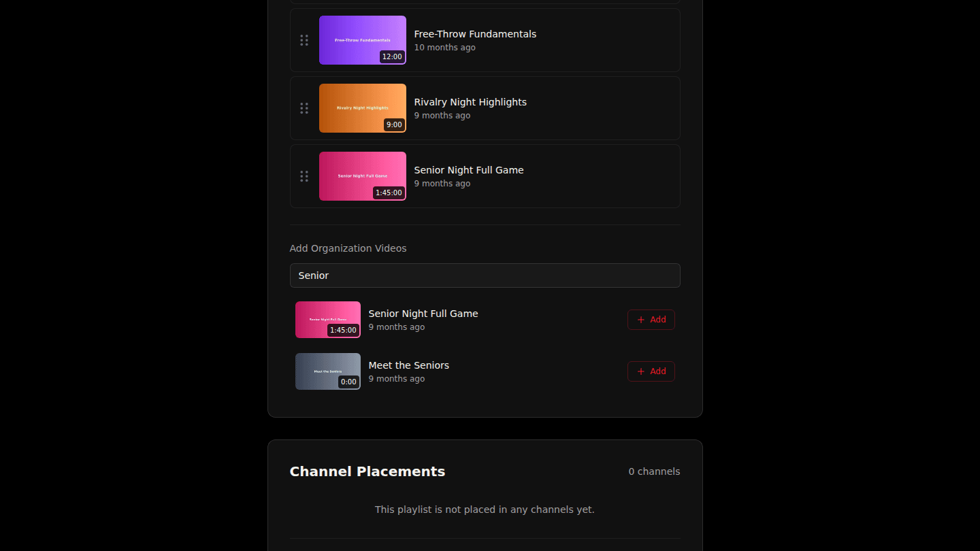Click the 0:00 duration badge
Image resolution: width=980 pixels, height=551 pixels.
click(349, 382)
